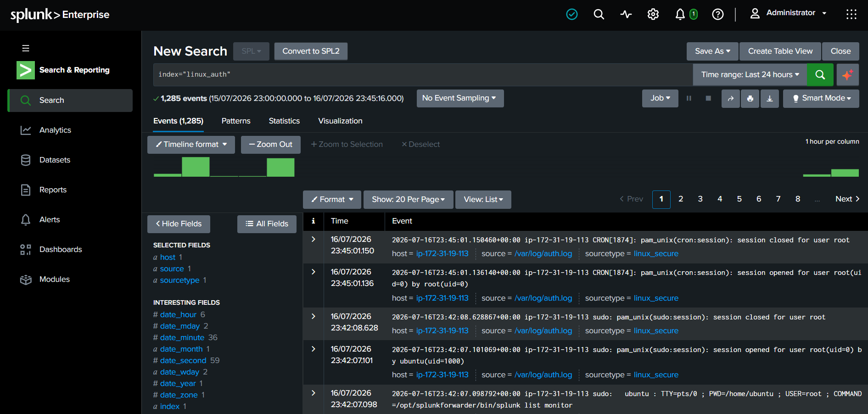Open Alerts in sidebar
This screenshot has height=414, width=868.
[70, 220]
